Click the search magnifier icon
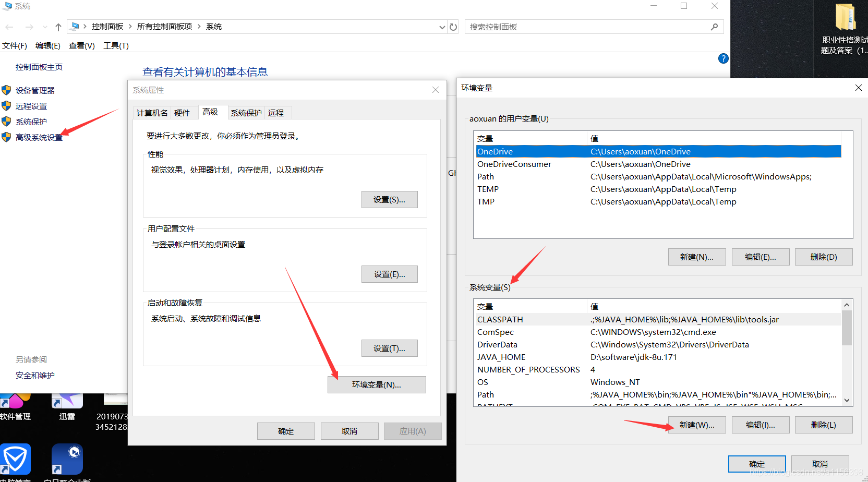The height and width of the screenshot is (482, 868). pos(714,27)
